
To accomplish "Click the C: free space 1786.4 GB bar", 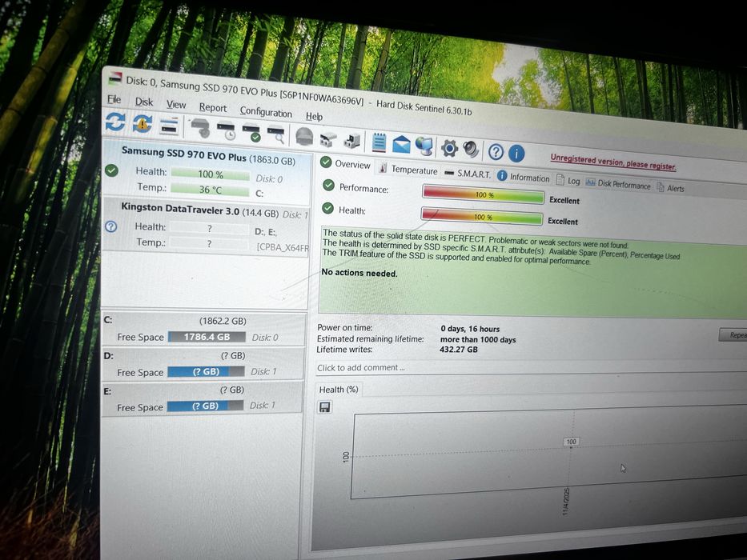I will (x=207, y=337).
